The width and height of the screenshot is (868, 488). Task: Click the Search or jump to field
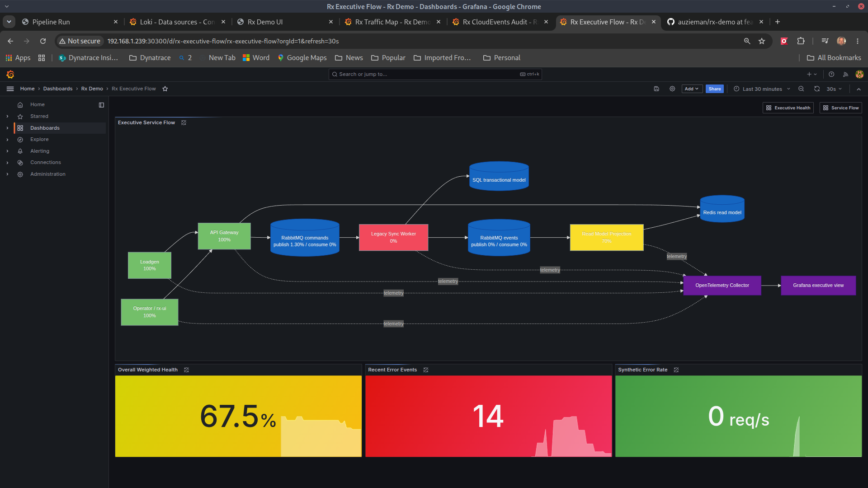point(435,74)
